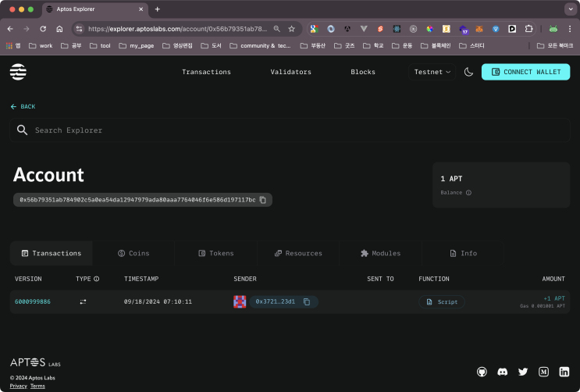The image size is (580, 392).
Task: Click the CONNECT WALLET button
Action: (x=525, y=72)
